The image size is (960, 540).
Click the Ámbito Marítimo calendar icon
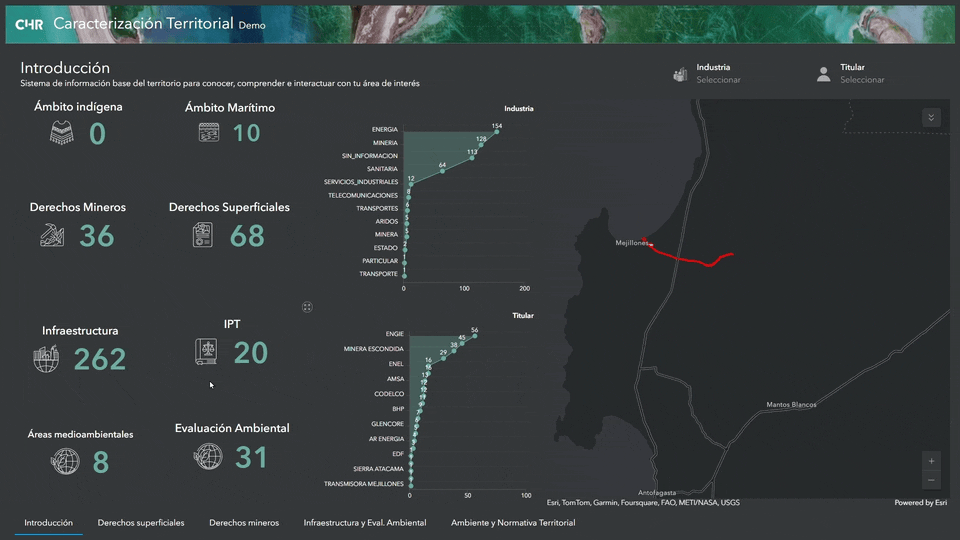[208, 132]
